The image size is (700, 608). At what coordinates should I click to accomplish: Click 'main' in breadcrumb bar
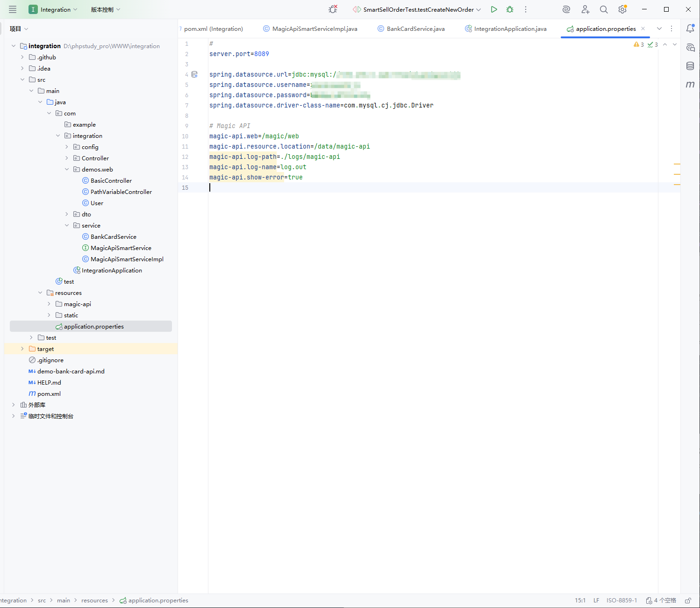click(x=64, y=601)
